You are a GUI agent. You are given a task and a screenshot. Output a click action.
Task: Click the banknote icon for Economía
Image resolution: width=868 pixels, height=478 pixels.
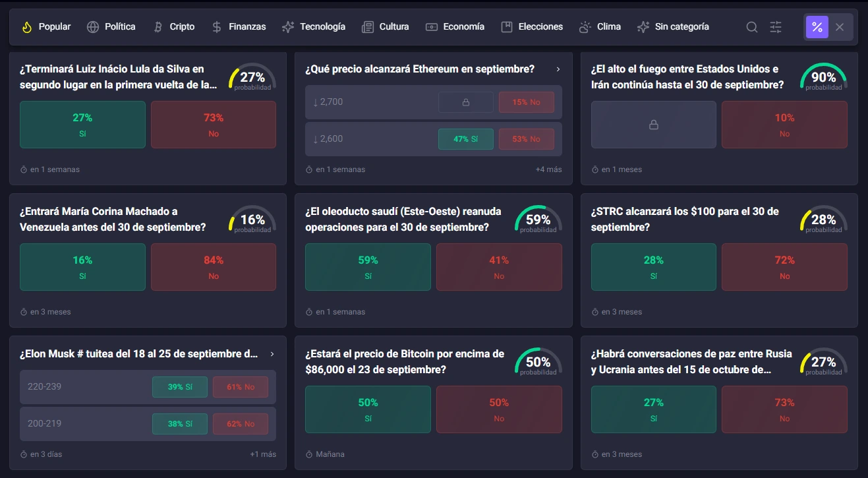tap(432, 27)
